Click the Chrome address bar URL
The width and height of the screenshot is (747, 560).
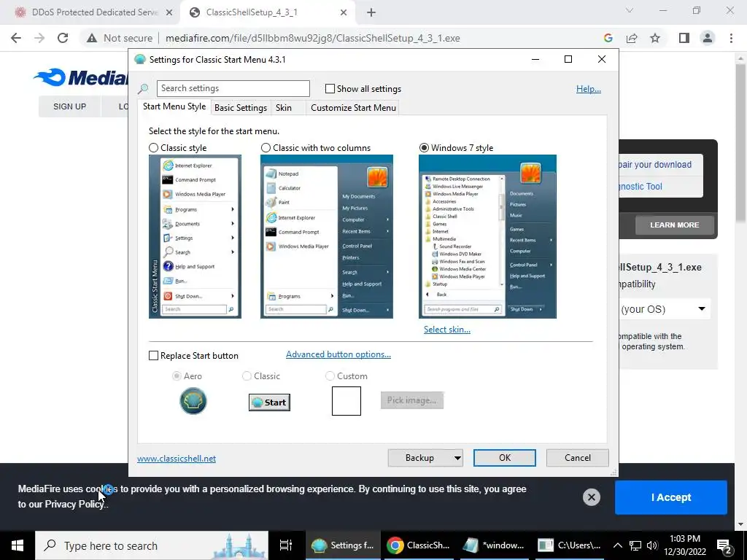coord(312,38)
